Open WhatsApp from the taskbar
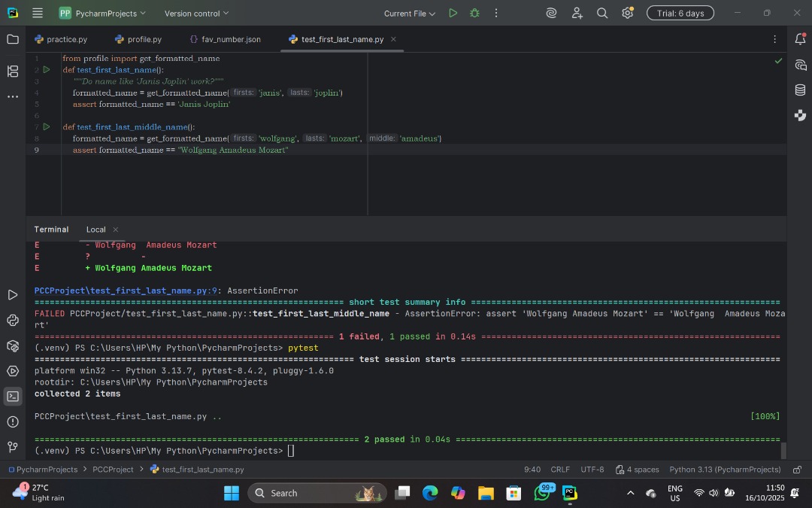The image size is (812, 508). (542, 493)
